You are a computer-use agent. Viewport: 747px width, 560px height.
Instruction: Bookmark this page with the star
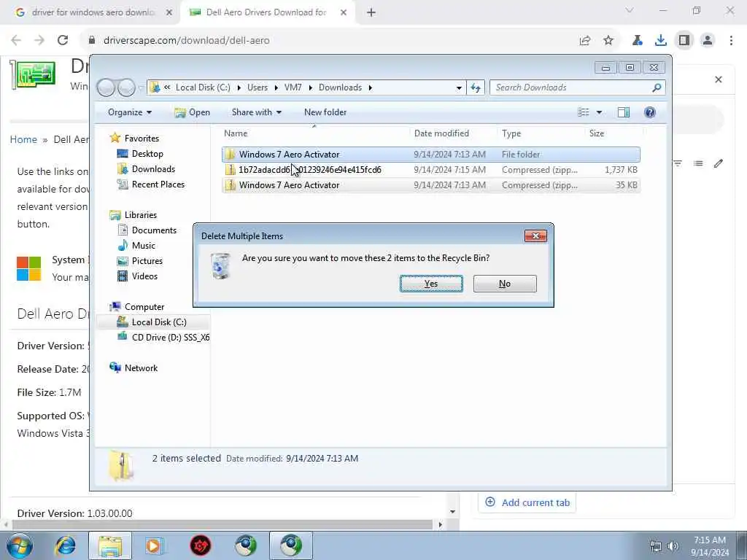pyautogui.click(x=608, y=41)
